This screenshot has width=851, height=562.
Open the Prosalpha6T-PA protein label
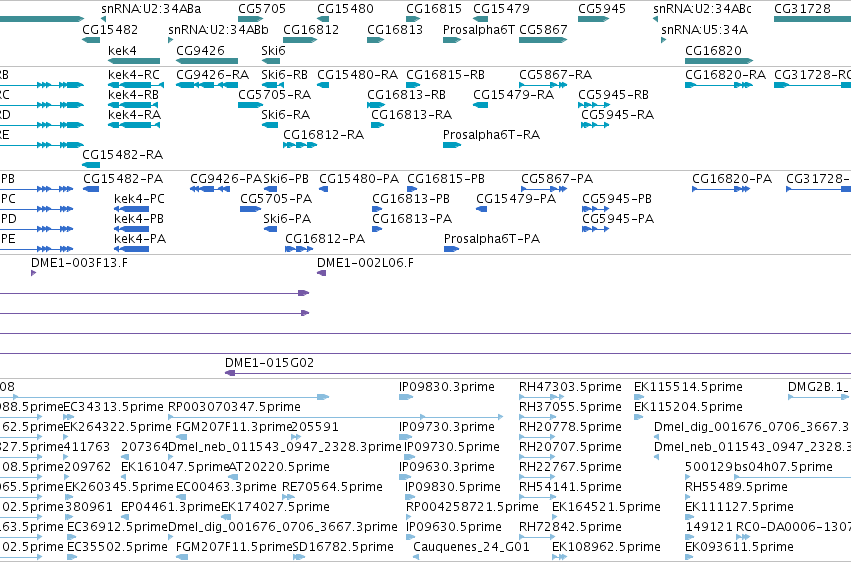pos(492,239)
